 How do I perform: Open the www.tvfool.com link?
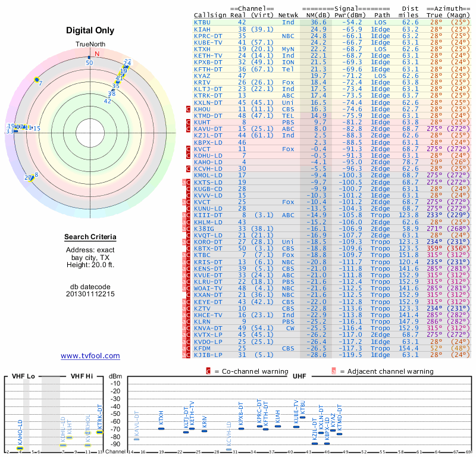coord(90,356)
